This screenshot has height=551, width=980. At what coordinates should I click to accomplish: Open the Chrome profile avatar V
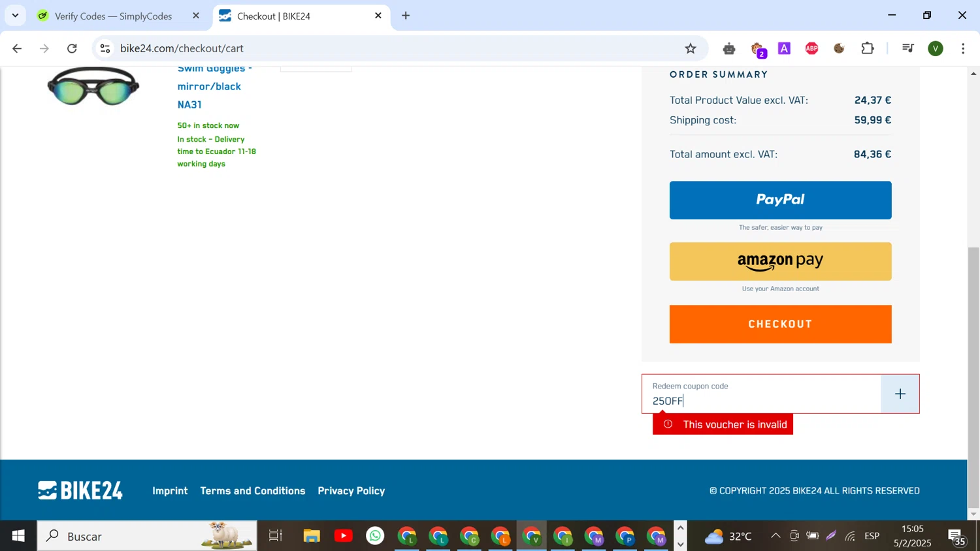coord(936,48)
